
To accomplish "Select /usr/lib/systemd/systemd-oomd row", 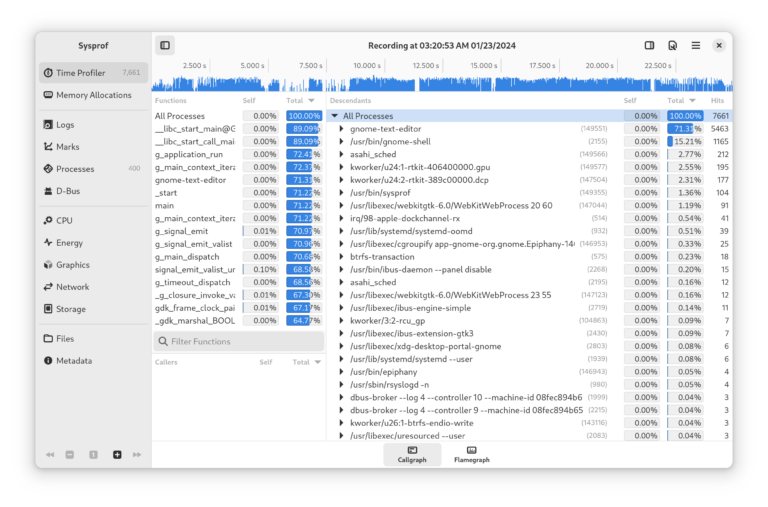I will click(x=529, y=231).
